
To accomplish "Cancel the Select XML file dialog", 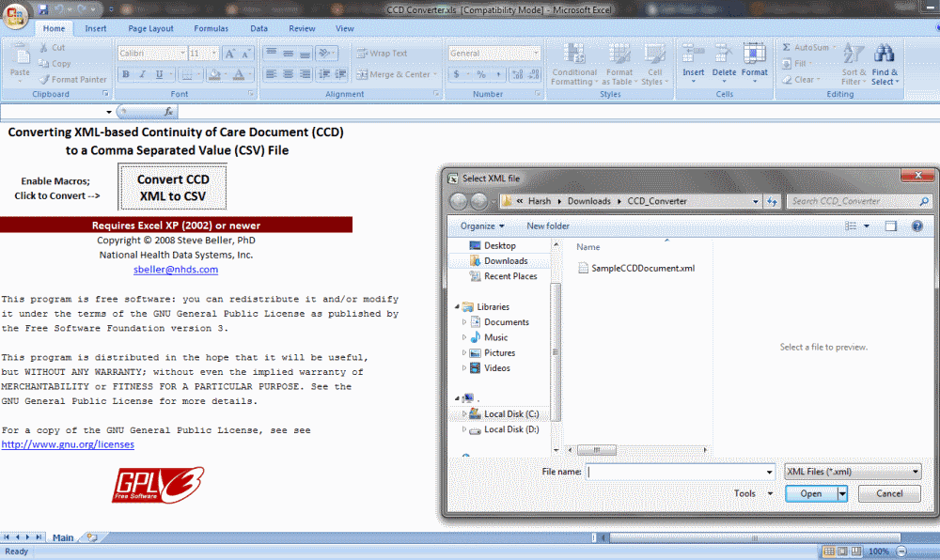I will point(889,493).
